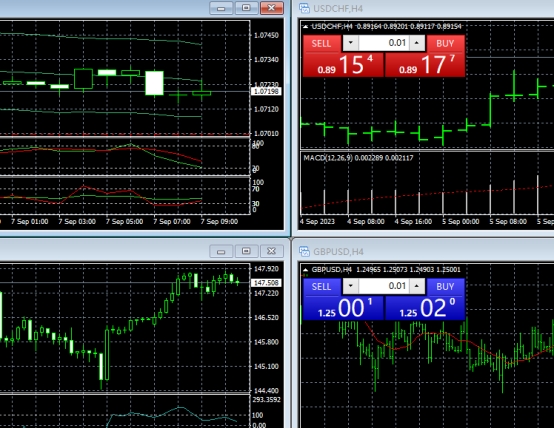This screenshot has height=429, width=554.
Task: Collapse the GBPUSD one-click trading panel arrow
Action: point(306,270)
